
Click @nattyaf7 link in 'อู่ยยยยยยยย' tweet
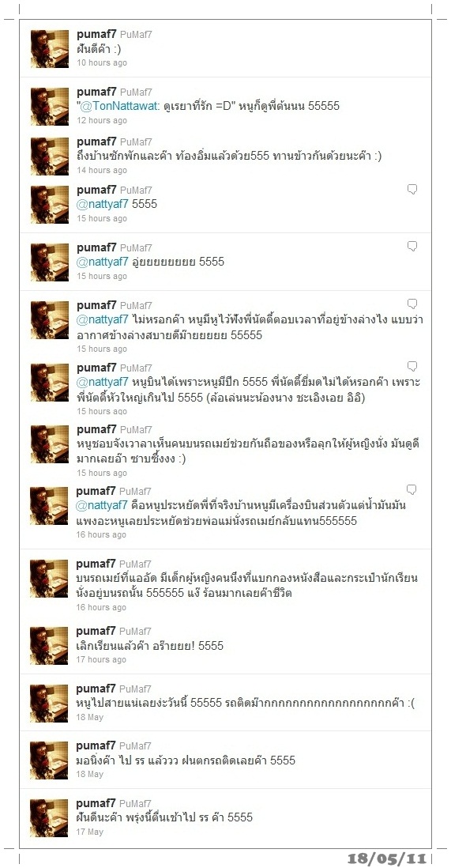tap(103, 262)
